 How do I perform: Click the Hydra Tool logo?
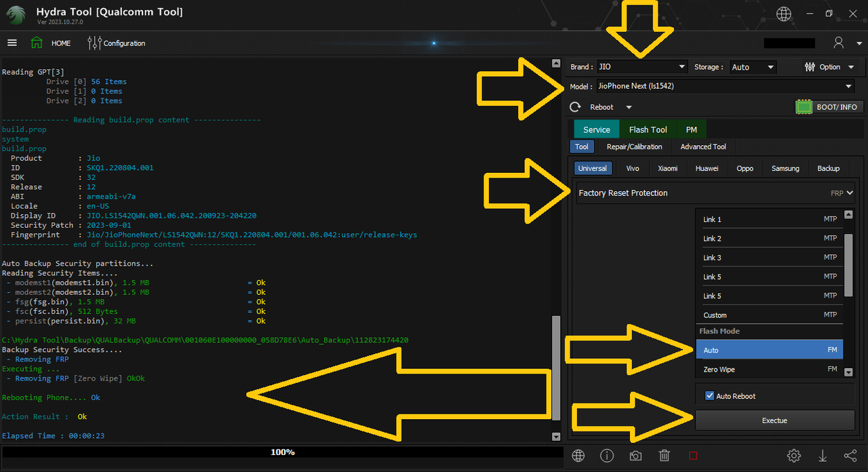tap(17, 14)
